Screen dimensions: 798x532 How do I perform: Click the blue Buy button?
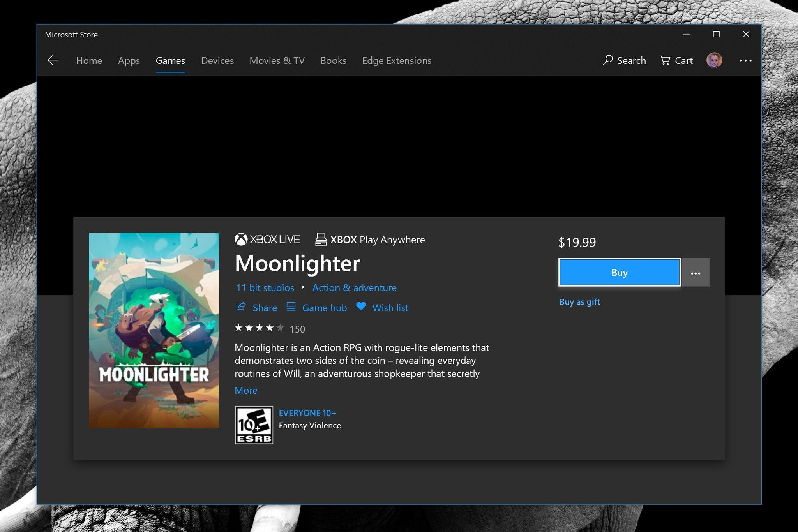[x=620, y=272]
